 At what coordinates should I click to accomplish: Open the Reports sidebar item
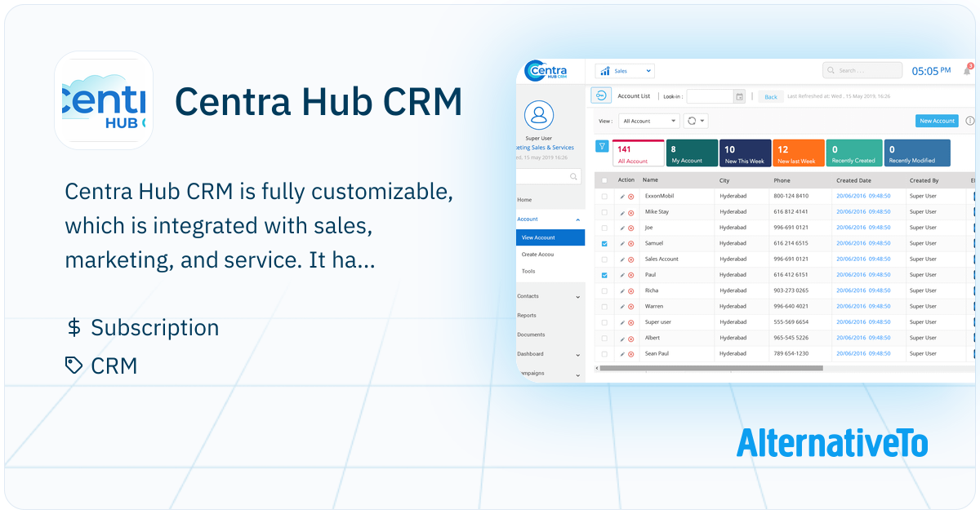click(527, 315)
